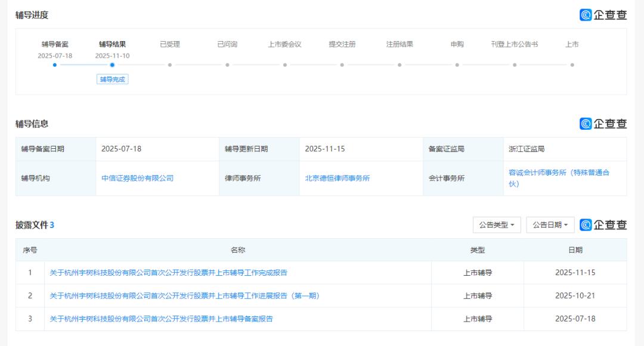Open the 辅导备案报告 document link

click(161, 319)
